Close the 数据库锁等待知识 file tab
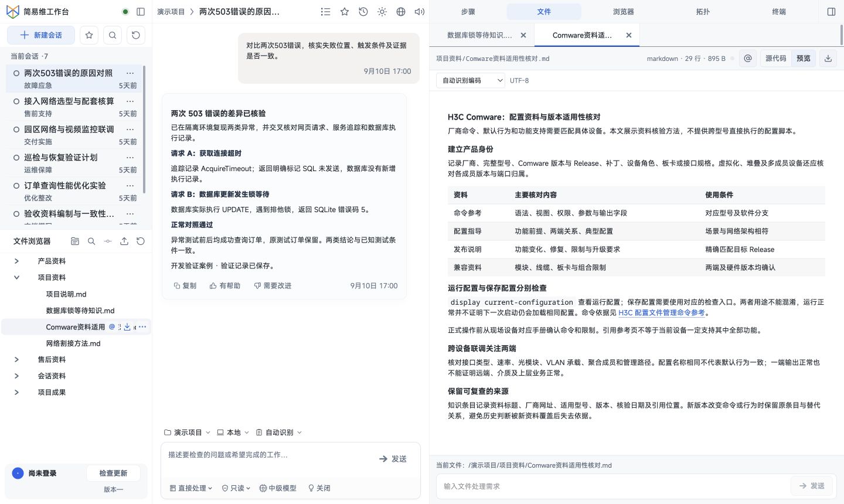 (523, 35)
